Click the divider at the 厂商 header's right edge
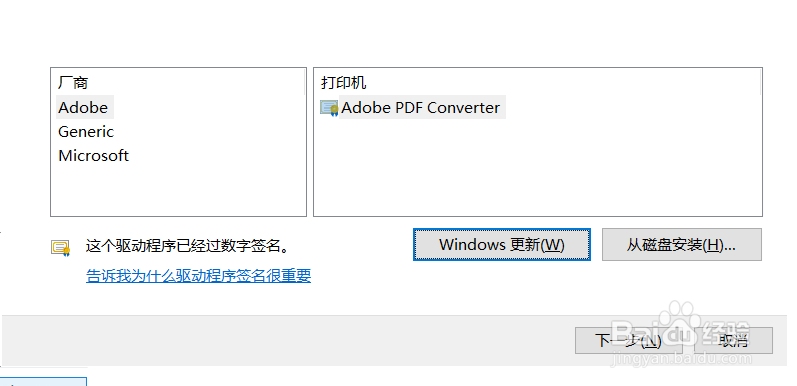797x386 pixels. [x=305, y=82]
